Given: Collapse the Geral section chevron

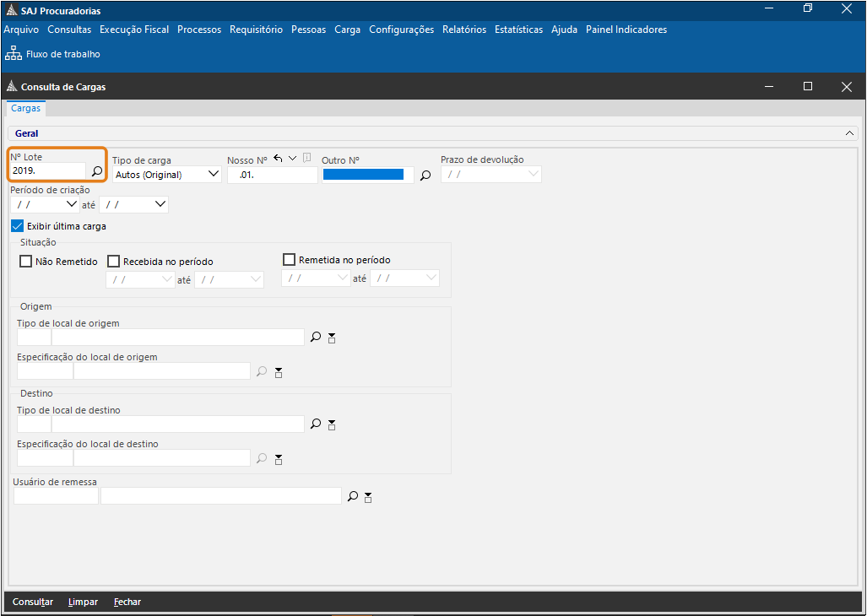Looking at the screenshot, I should pos(849,133).
